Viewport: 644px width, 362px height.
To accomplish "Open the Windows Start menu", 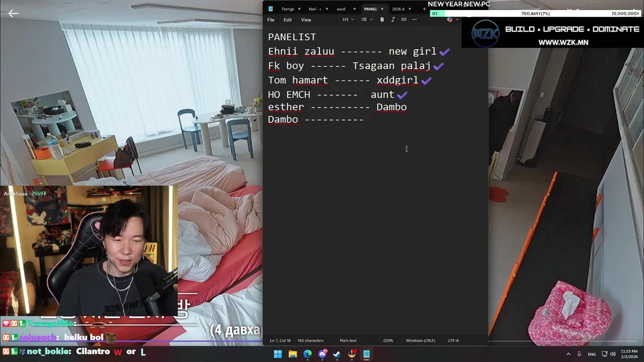I will (278, 354).
